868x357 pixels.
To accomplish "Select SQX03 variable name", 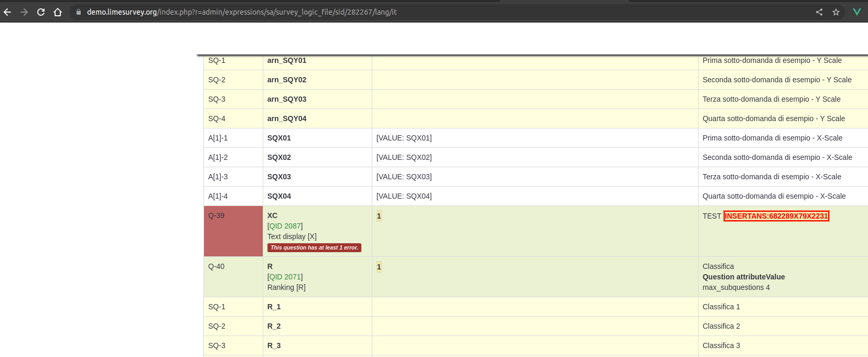I will [x=279, y=177].
